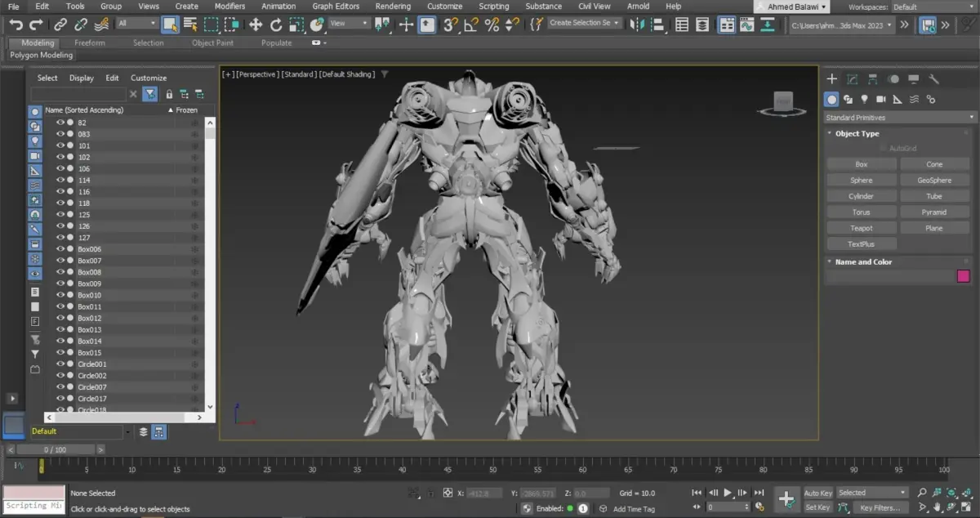Click the GeoSphere button
980x518 pixels.
click(933, 181)
